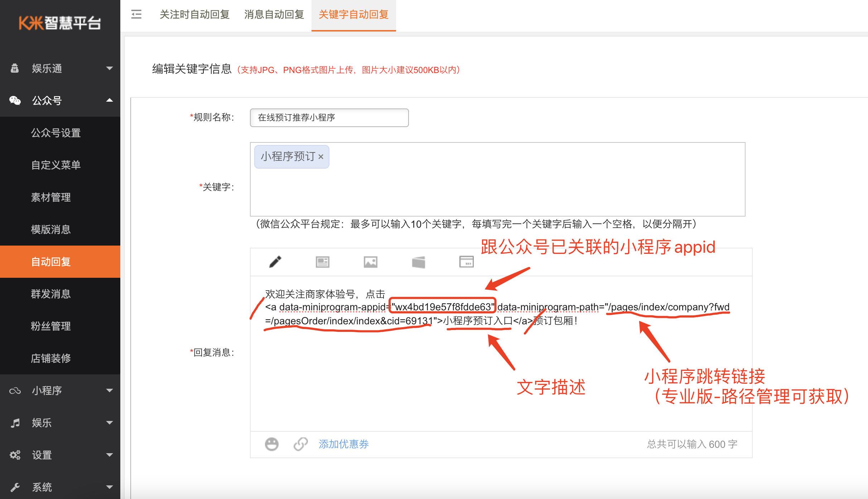
Task: Click the 娱乐 music note icon
Action: [15, 423]
